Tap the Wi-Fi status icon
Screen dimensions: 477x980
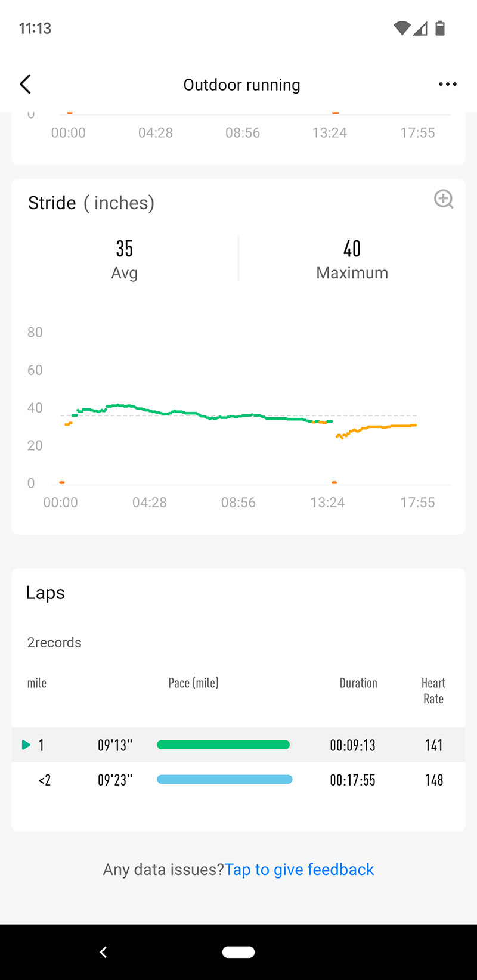click(402, 28)
